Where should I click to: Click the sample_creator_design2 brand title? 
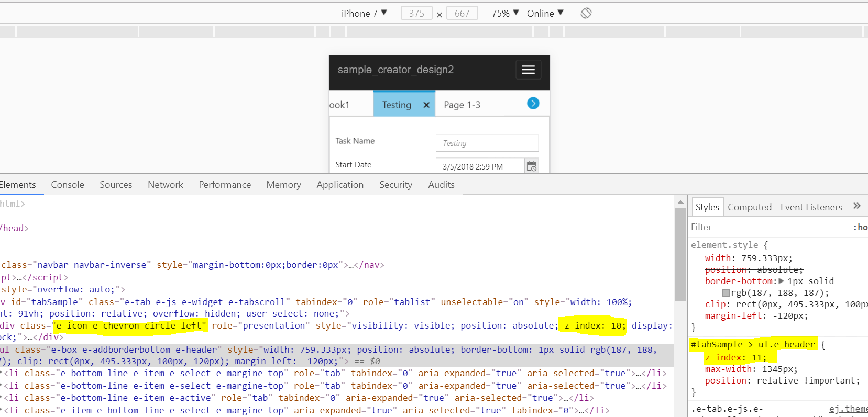coord(395,70)
